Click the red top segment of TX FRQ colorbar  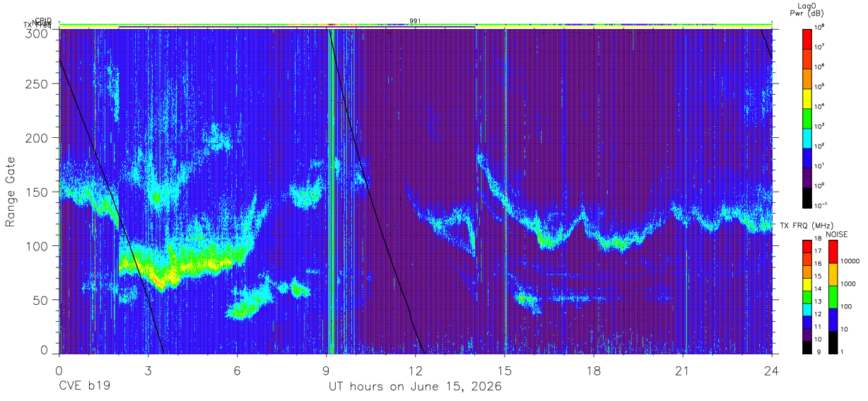(808, 247)
